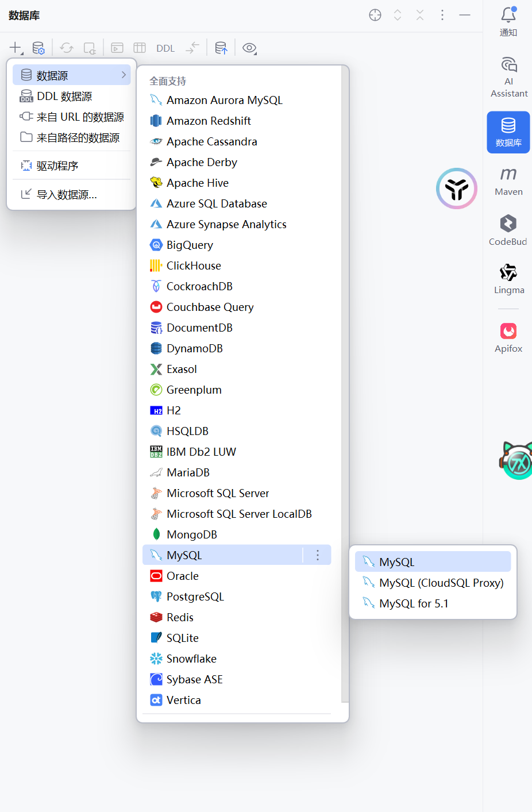Viewport: 532px width, 812px height.
Task: Select Redis data source
Action: point(237,617)
